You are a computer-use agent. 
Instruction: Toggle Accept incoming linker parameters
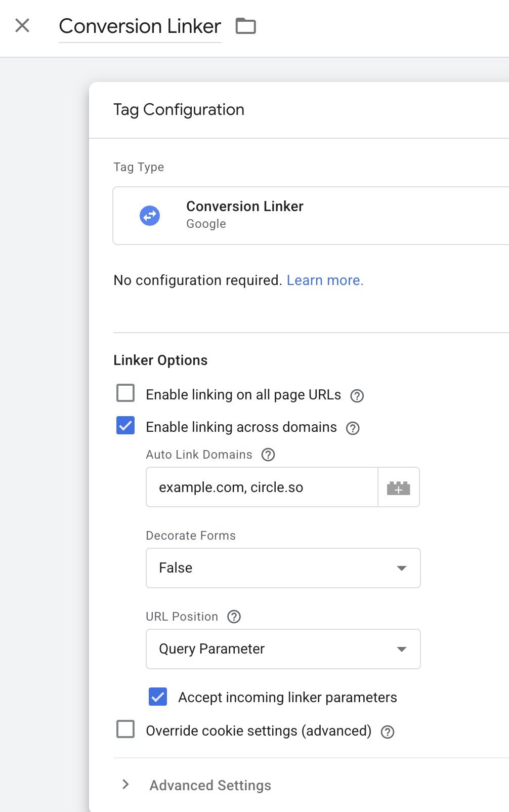click(x=158, y=697)
